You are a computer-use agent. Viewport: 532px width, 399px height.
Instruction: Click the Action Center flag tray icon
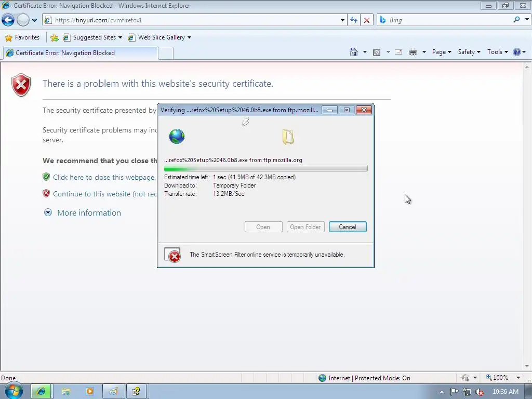point(455,392)
